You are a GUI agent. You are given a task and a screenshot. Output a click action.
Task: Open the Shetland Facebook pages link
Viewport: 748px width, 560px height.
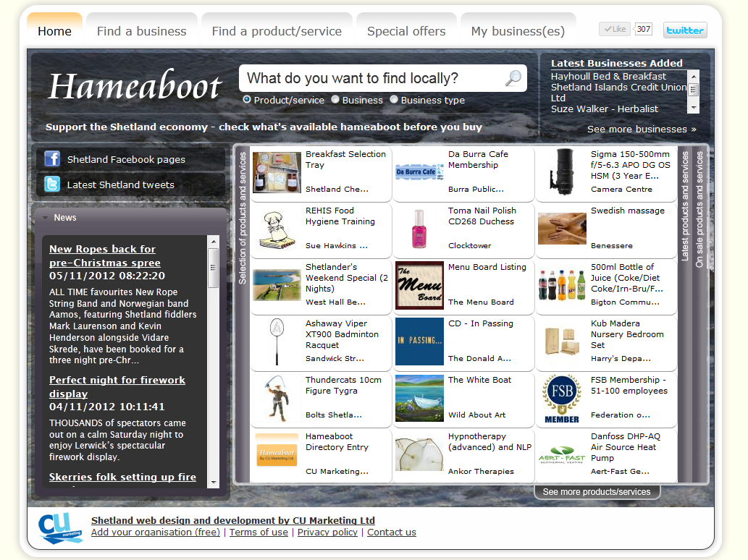(x=126, y=159)
